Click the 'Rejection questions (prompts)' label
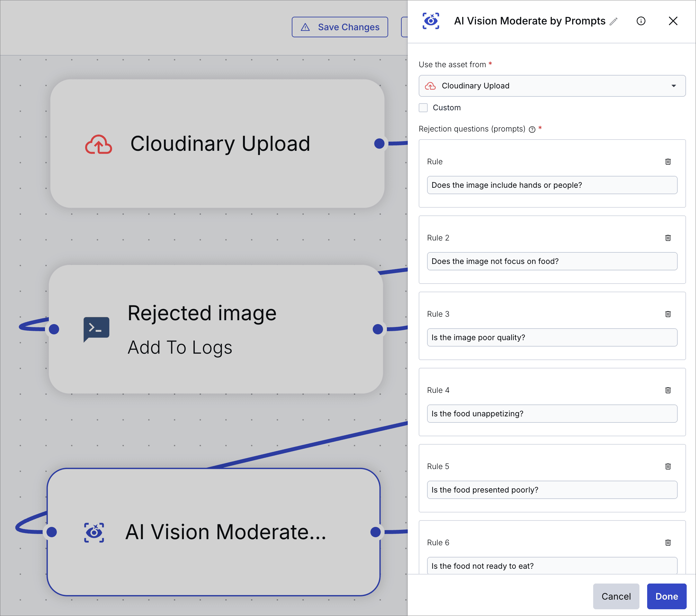The image size is (696, 616). (472, 129)
